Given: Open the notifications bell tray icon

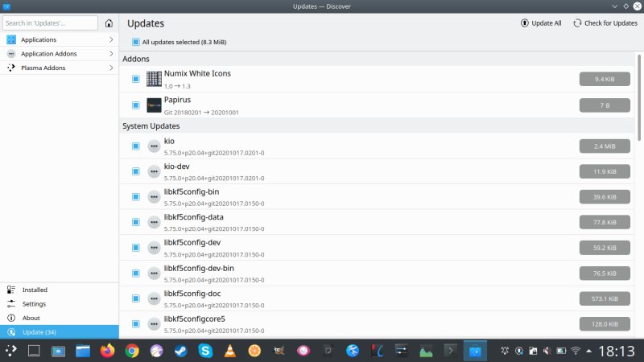Looking at the screenshot, I should (505, 351).
